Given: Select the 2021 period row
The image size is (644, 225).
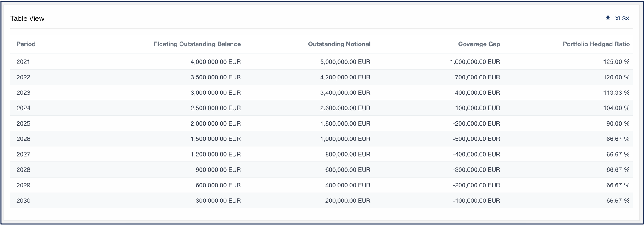Looking at the screenshot, I should click(x=322, y=62).
